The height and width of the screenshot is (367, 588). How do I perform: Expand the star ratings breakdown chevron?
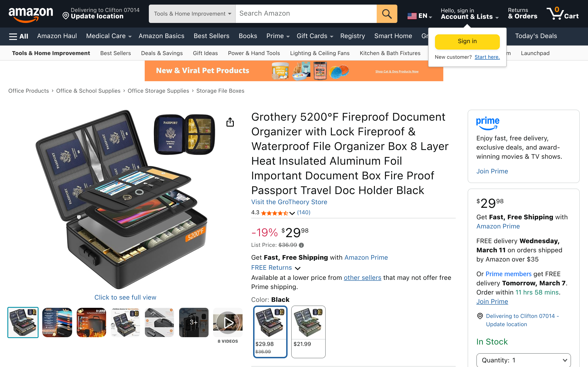(292, 213)
